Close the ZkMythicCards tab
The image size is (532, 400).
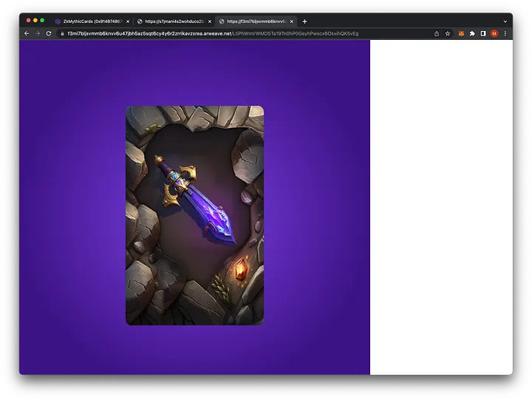127,21
